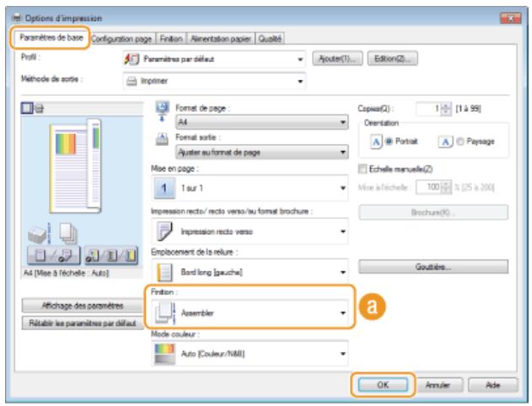The image size is (532, 406).
Task: Click the stacked pages icon in the preview pane
Action: pos(68,233)
